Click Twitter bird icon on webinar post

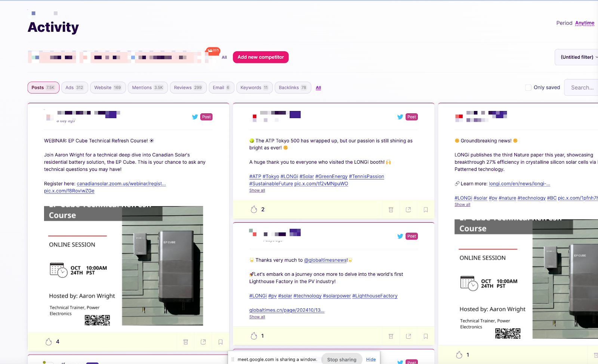(x=195, y=117)
